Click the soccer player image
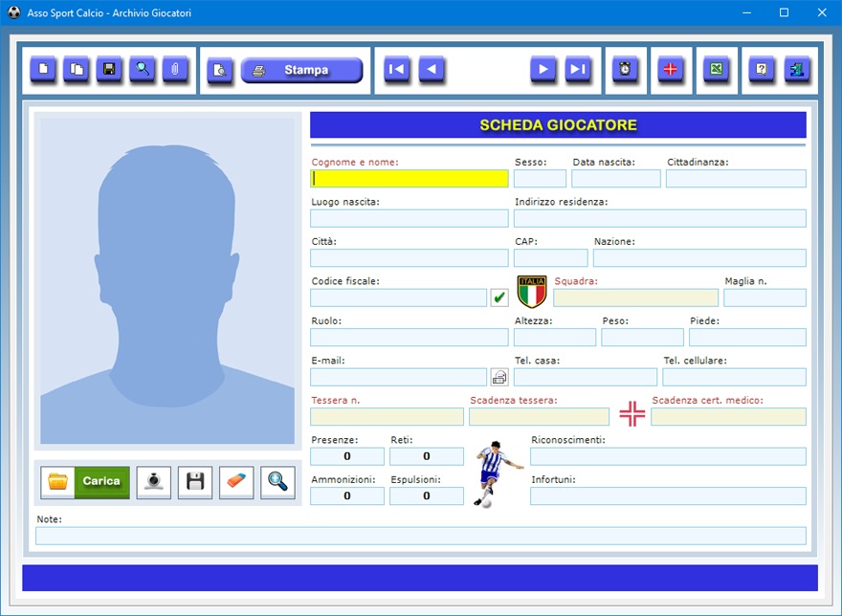842x616 pixels. coord(497,473)
